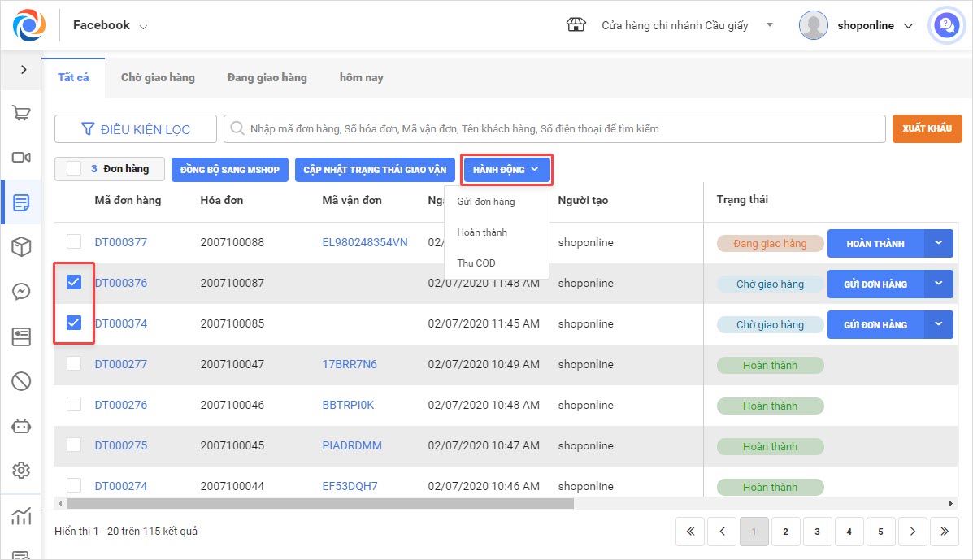973x560 pixels.
Task: Open the settings gear icon in sidebar
Action: pyautogui.click(x=22, y=470)
